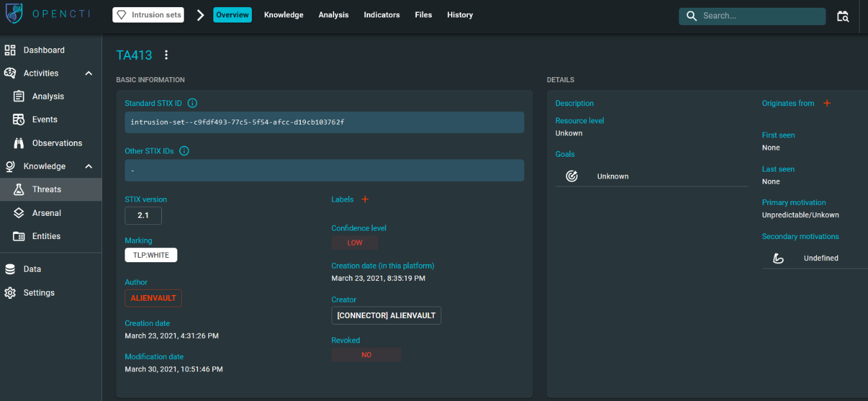The height and width of the screenshot is (401, 868).
Task: Go to Intrusion sets list
Action: coord(148,15)
